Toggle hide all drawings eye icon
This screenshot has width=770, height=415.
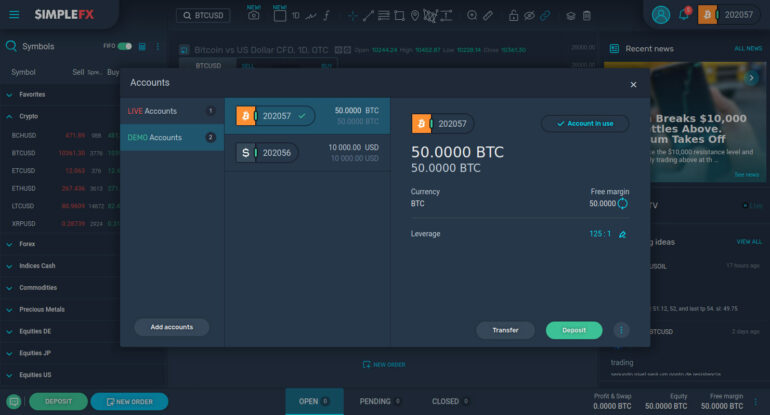coord(529,16)
